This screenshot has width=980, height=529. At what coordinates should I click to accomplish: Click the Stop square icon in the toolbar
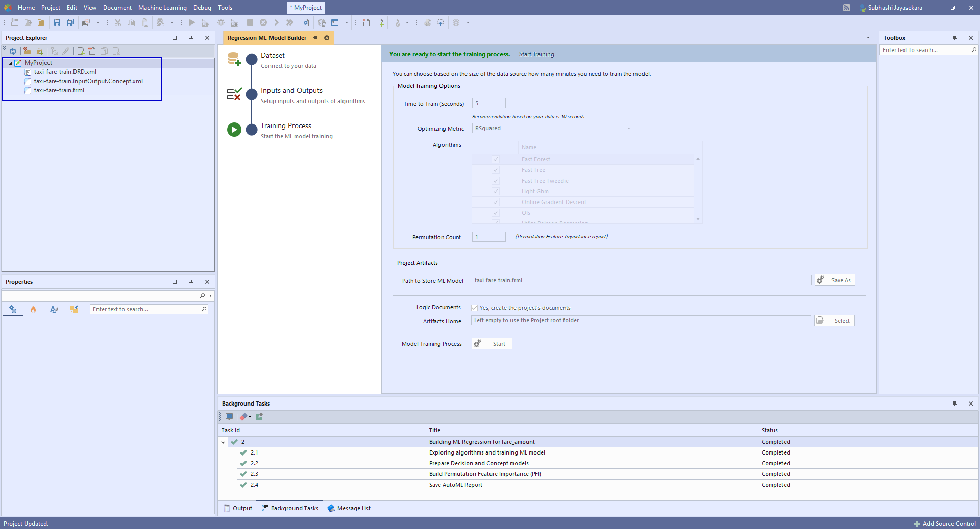250,22
